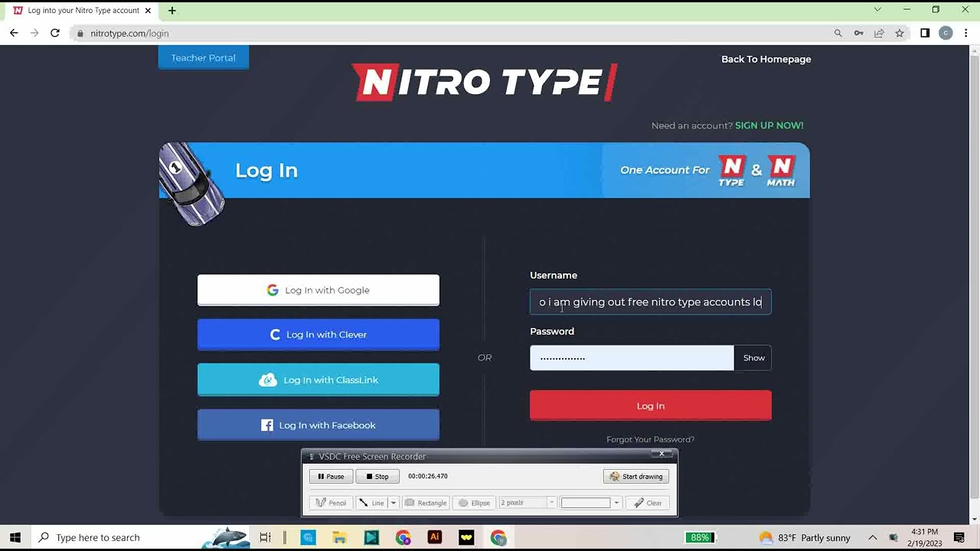The width and height of the screenshot is (980, 551).
Task: Open Task View on the taskbar
Action: 265,537
